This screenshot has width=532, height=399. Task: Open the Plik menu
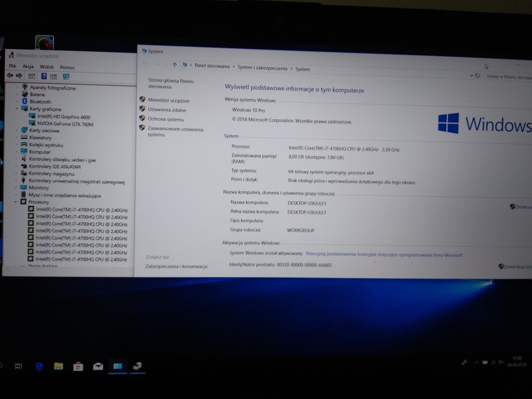point(12,66)
